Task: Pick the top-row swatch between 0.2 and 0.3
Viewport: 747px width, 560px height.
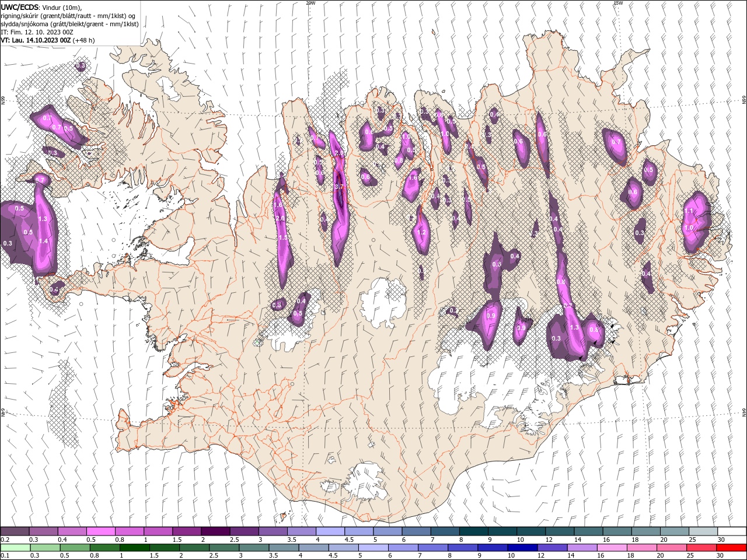Action: point(15,531)
